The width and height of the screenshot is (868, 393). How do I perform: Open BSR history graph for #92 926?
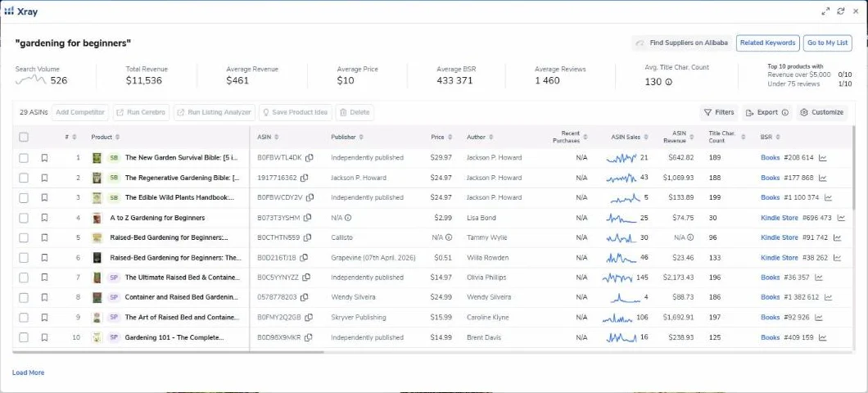click(x=819, y=317)
